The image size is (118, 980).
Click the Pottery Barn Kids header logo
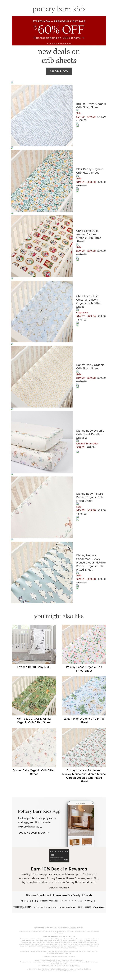click(x=59, y=9)
